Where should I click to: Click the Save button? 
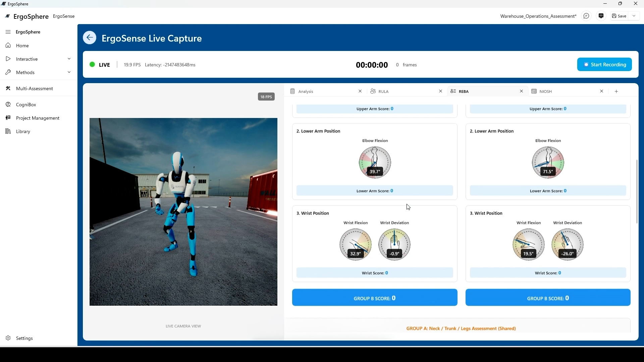(619, 16)
